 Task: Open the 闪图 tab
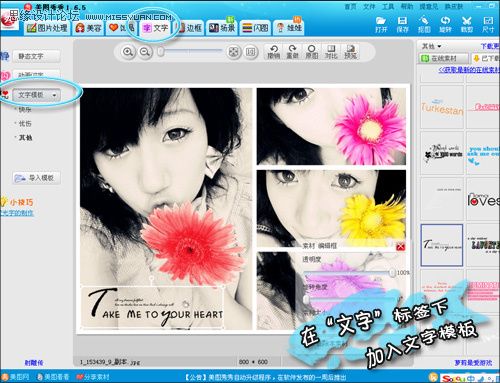coord(255,28)
